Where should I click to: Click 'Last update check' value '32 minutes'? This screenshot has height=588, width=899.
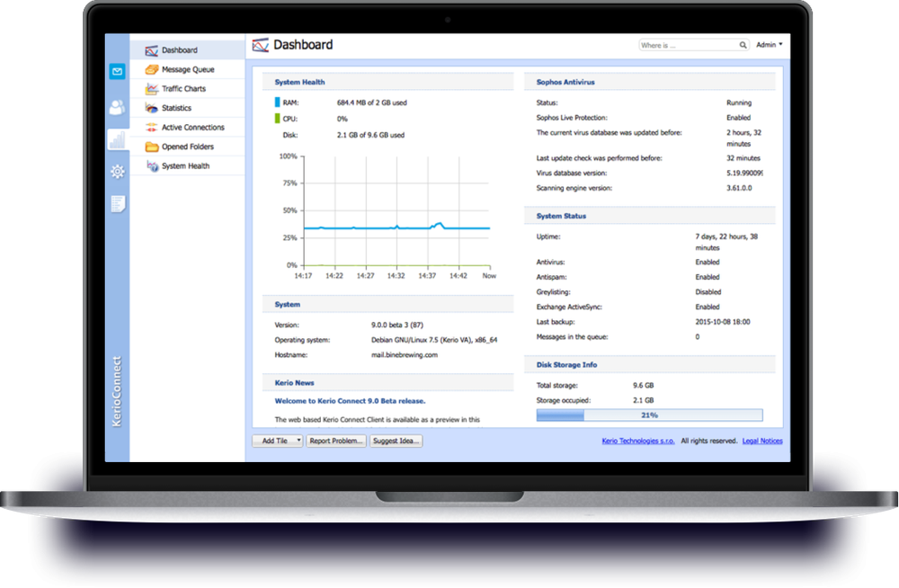click(x=743, y=158)
